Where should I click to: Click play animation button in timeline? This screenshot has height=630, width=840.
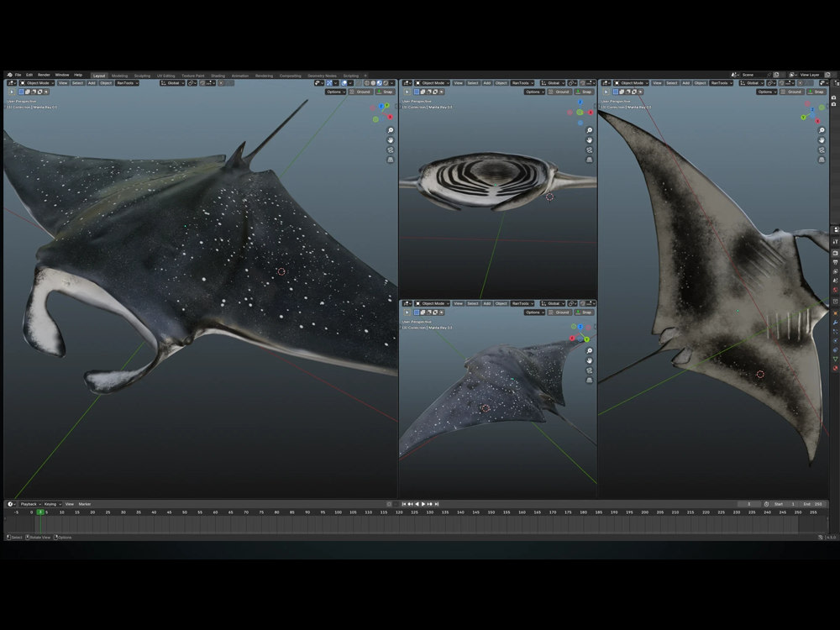[423, 504]
